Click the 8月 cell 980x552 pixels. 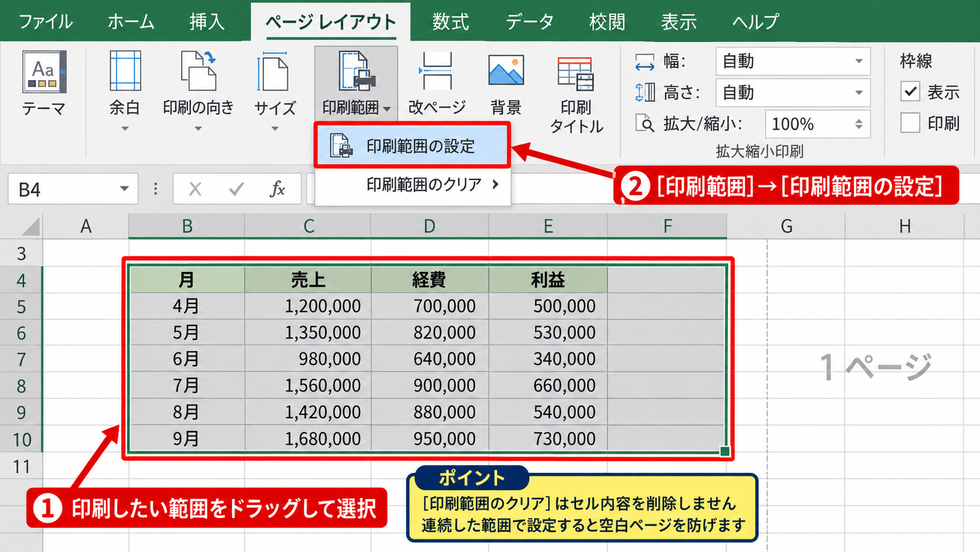pyautogui.click(x=186, y=412)
